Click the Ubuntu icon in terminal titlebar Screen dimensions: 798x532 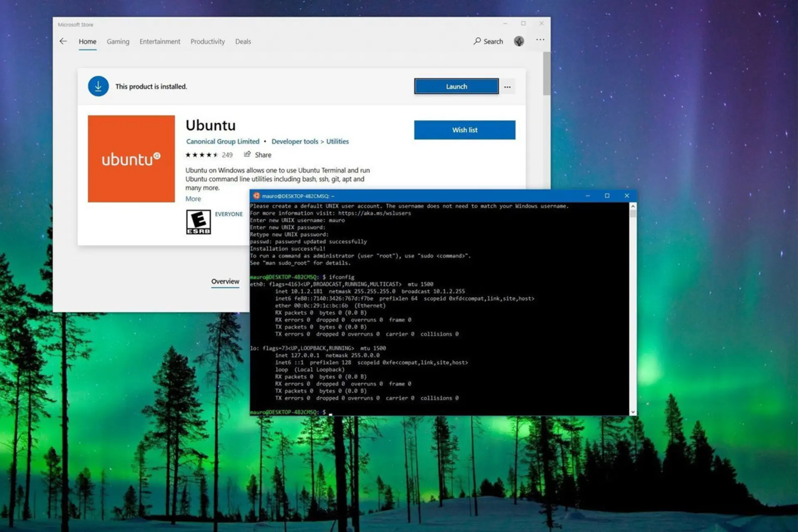pos(256,196)
